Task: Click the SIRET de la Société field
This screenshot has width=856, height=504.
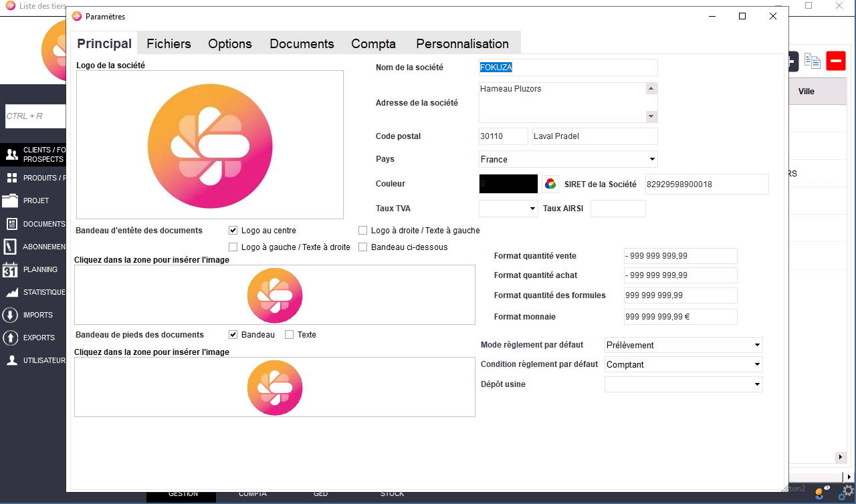Action: click(x=706, y=184)
